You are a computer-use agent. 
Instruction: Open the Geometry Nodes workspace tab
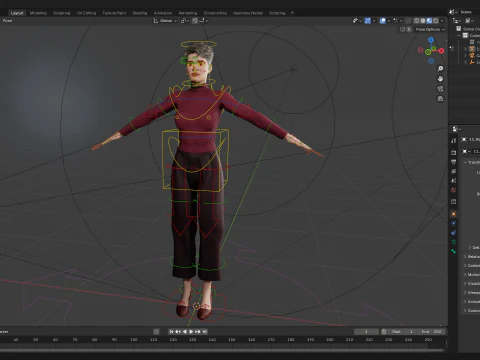tap(248, 13)
